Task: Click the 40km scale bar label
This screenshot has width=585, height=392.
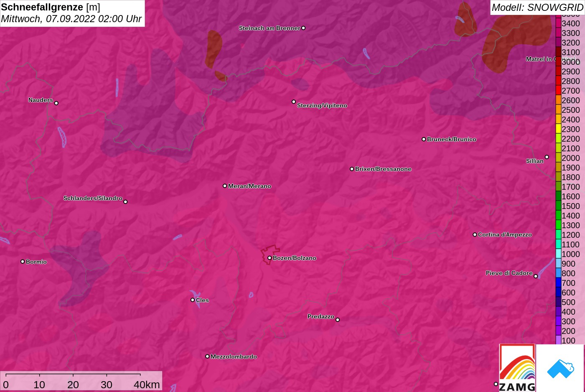Action: 147,384
